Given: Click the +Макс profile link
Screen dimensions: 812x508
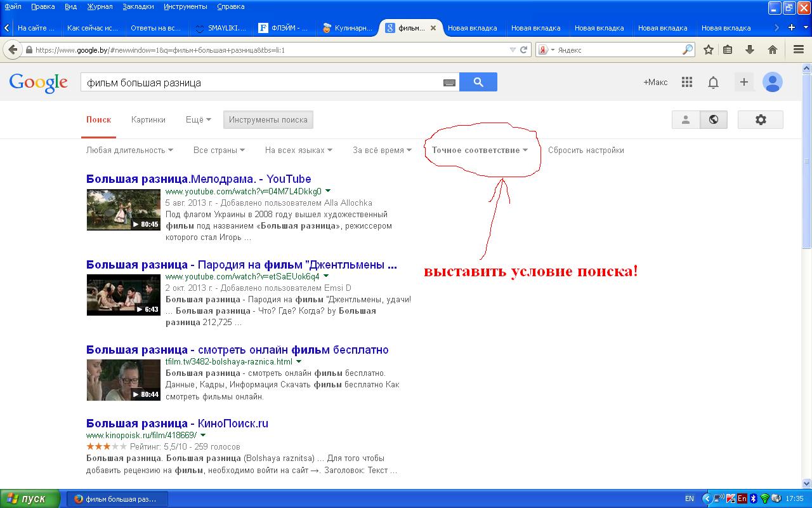Looking at the screenshot, I should [655, 83].
